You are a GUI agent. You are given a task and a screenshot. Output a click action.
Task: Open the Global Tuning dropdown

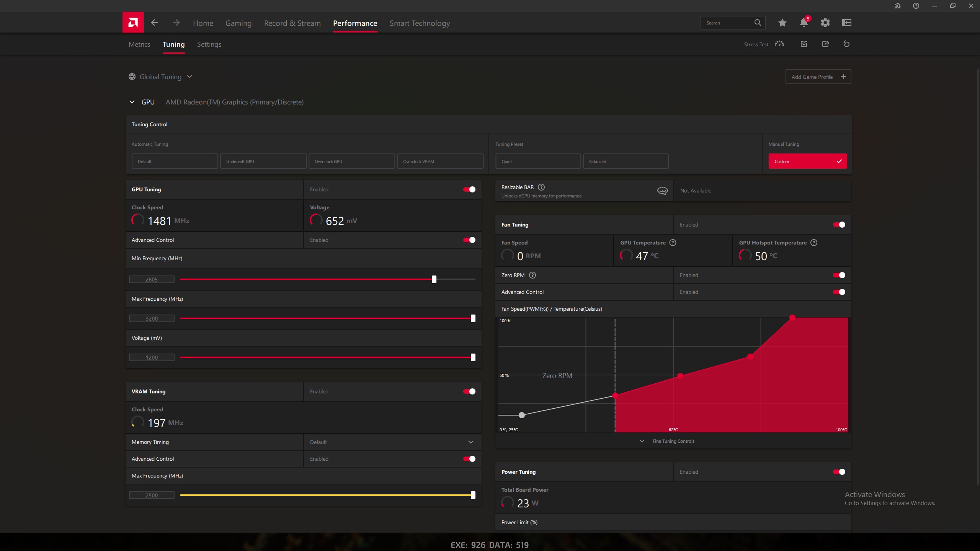click(160, 77)
